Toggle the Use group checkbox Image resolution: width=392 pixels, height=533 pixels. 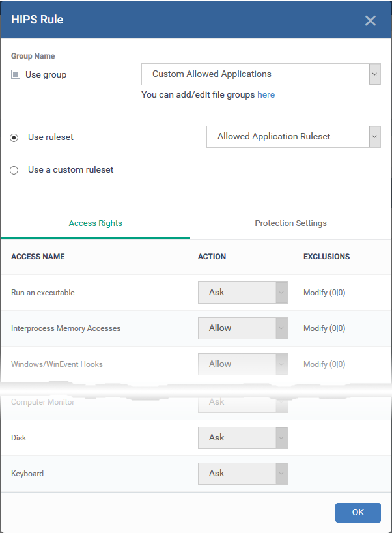pyautogui.click(x=16, y=74)
